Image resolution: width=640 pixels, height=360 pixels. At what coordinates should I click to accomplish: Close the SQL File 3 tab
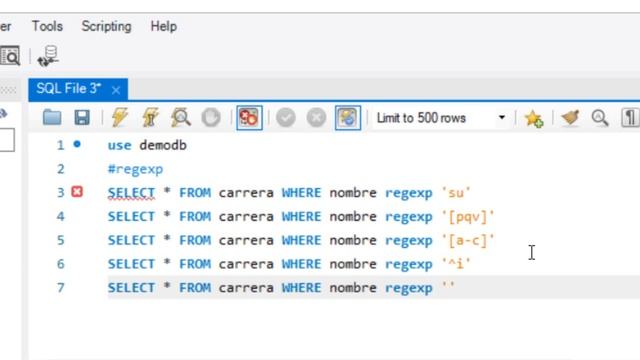tap(116, 90)
